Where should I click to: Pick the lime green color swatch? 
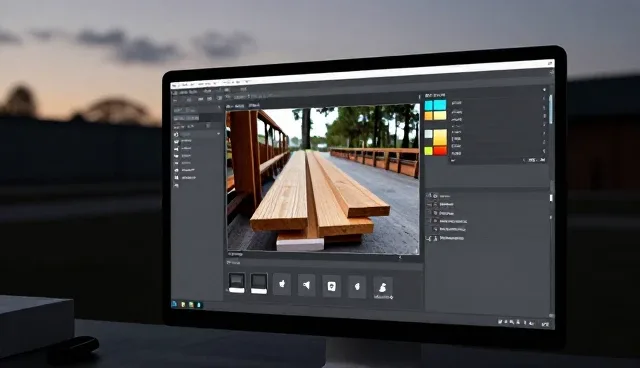tap(428, 151)
